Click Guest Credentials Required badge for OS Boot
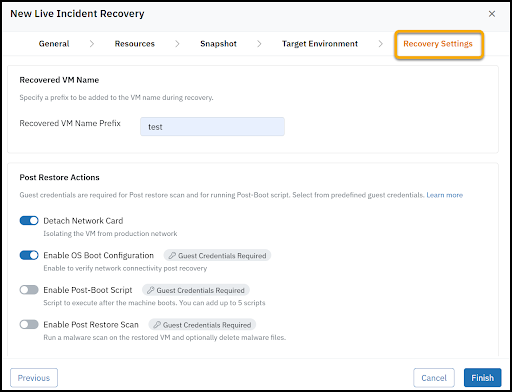The width and height of the screenshot is (512, 392). (x=217, y=256)
